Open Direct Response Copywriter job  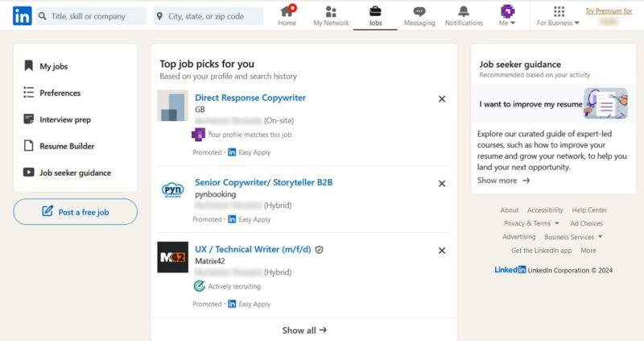point(250,98)
